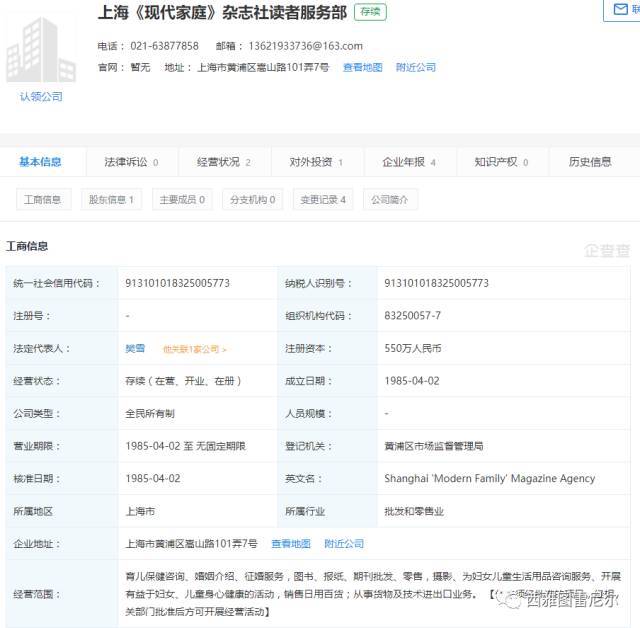Click the 公司类型 value 全民所有制
Viewport: 640px width, 628px height.
tap(150, 414)
